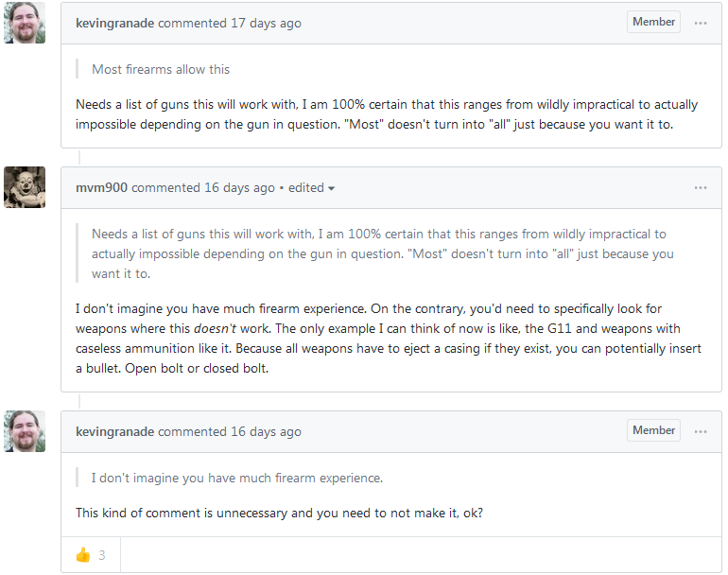Open options menu on first kevingranade comment
The height and width of the screenshot is (575, 728).
coord(701,23)
